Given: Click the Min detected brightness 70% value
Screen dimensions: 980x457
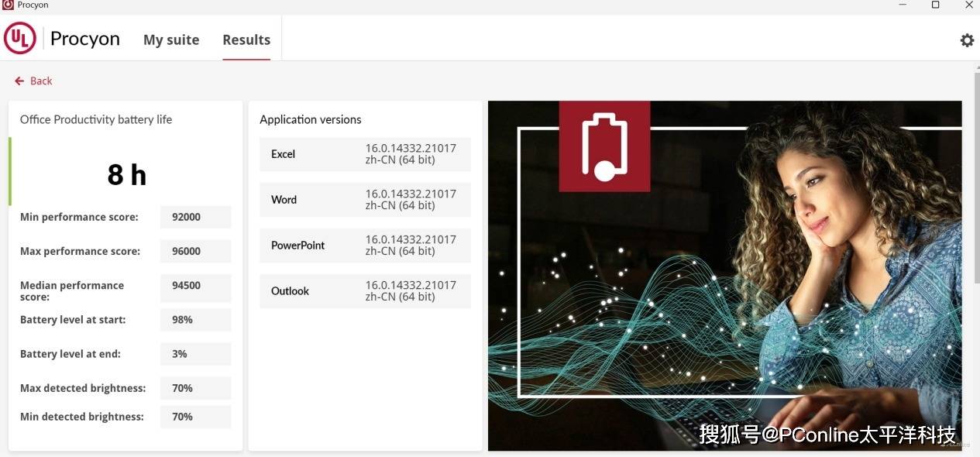Looking at the screenshot, I should coord(196,417).
